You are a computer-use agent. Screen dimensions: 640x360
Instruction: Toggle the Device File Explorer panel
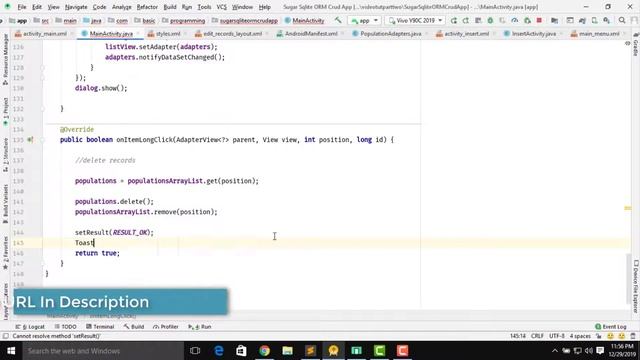[x=636, y=287]
